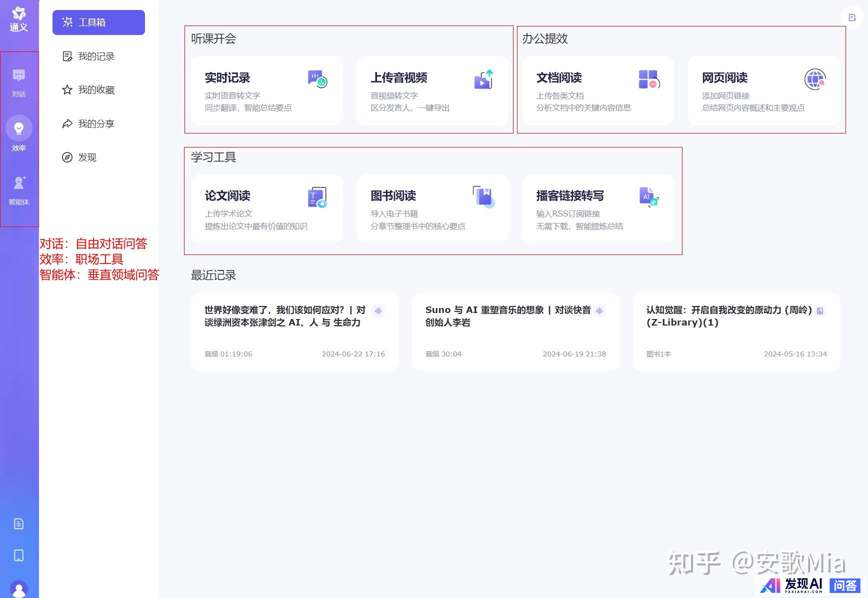Image resolution: width=868 pixels, height=598 pixels.
Task: Open record Suno 与 AI 重塑音乐的想象
Action: pyautogui.click(x=515, y=331)
